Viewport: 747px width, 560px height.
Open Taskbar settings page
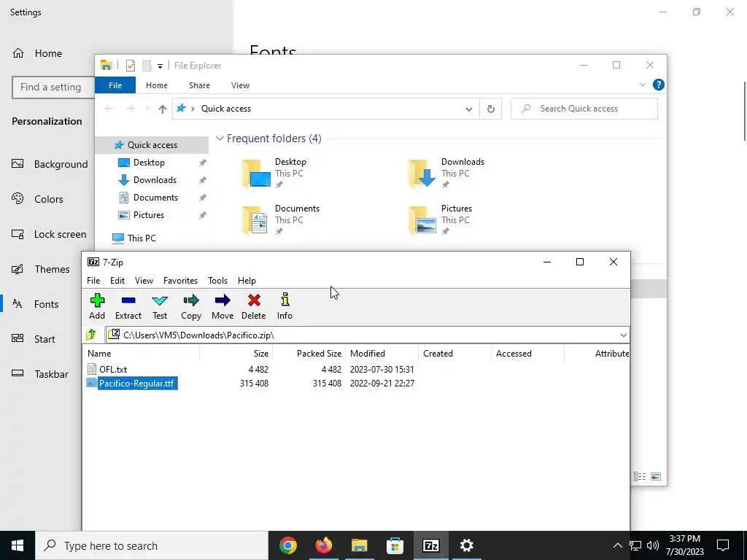(40, 374)
